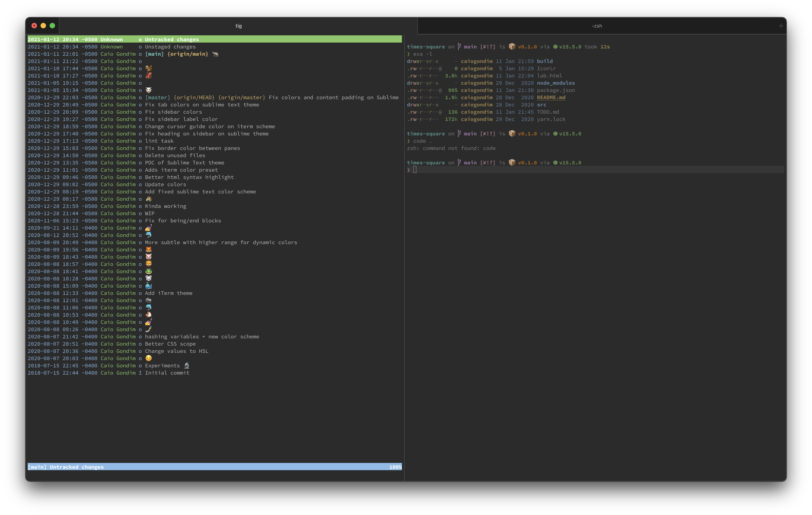Select the Initial commit row
This screenshot has height=515, width=812.
167,373
